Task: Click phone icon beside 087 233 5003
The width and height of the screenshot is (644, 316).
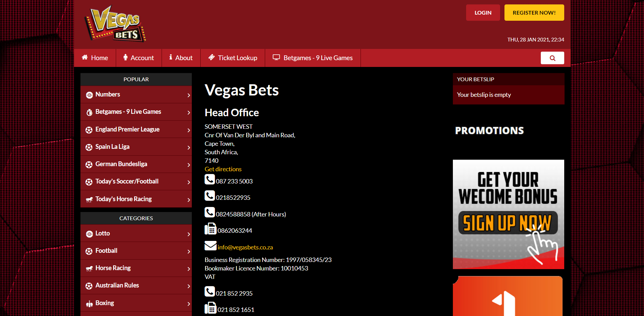Action: coord(210,179)
